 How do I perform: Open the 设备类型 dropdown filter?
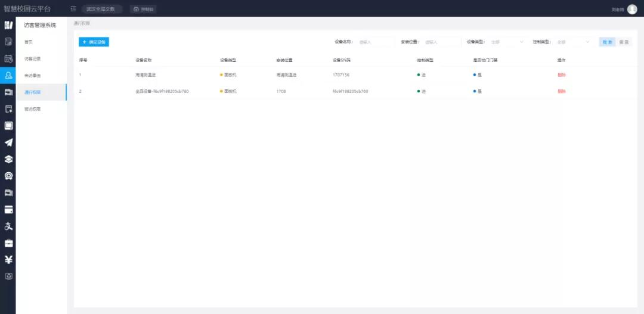(x=507, y=42)
